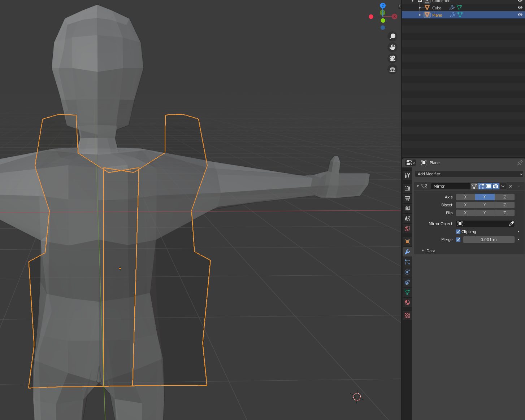Open Mirror modifier extra options chevron

coord(503,186)
